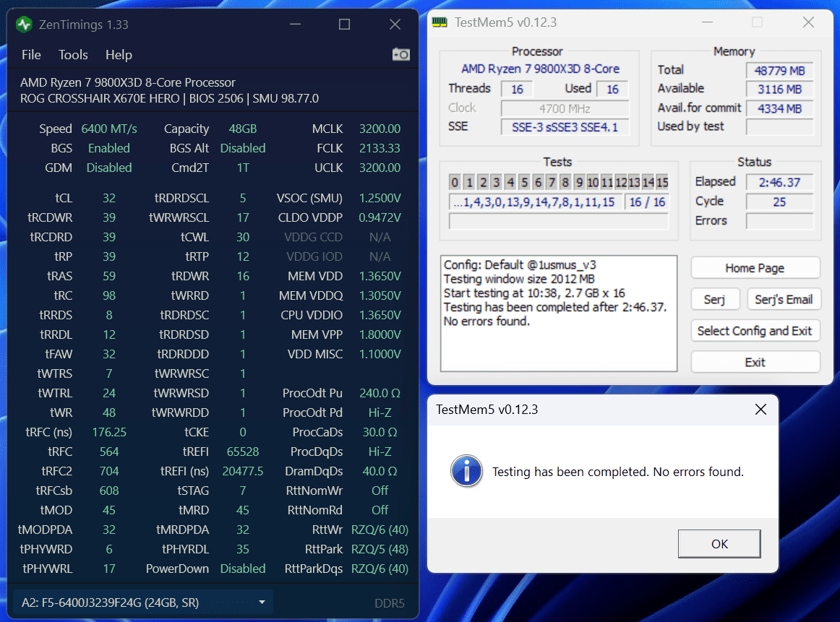840x622 pixels.
Task: Minimize the TestMem5 main window
Action: point(707,22)
